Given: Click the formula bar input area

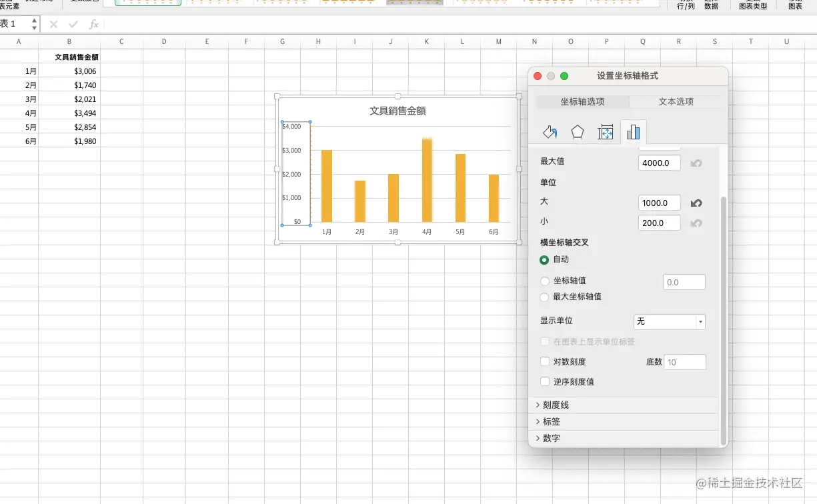Looking at the screenshot, I should coord(460,24).
